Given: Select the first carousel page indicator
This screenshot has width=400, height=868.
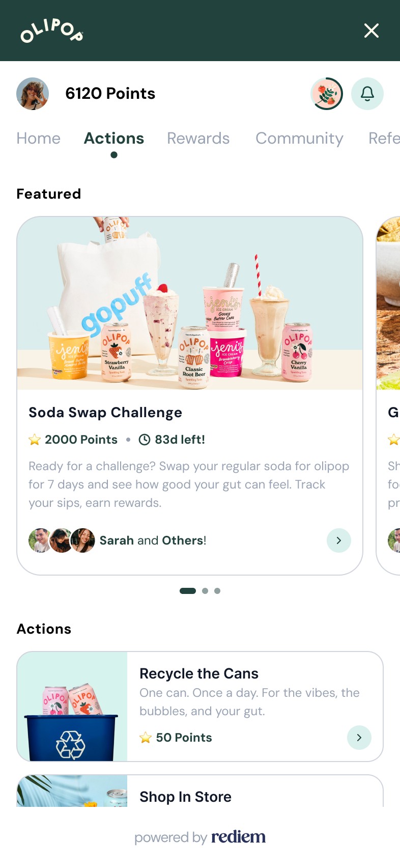Looking at the screenshot, I should click(188, 591).
